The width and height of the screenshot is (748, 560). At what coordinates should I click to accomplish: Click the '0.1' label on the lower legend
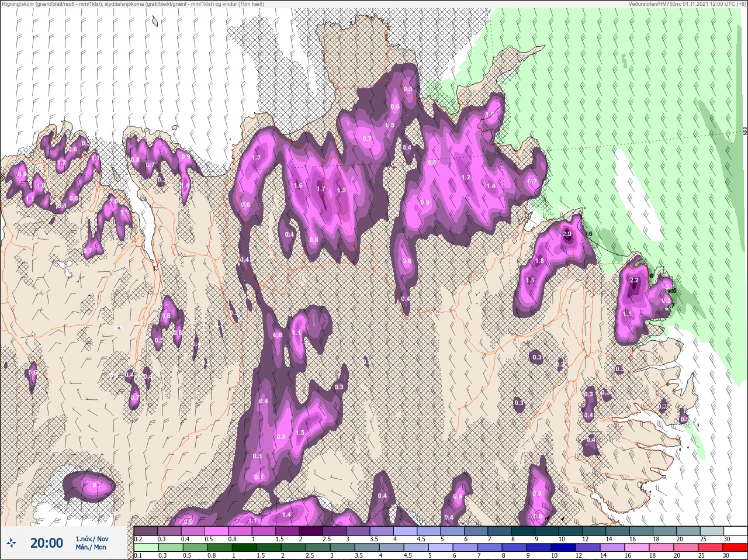pyautogui.click(x=138, y=555)
